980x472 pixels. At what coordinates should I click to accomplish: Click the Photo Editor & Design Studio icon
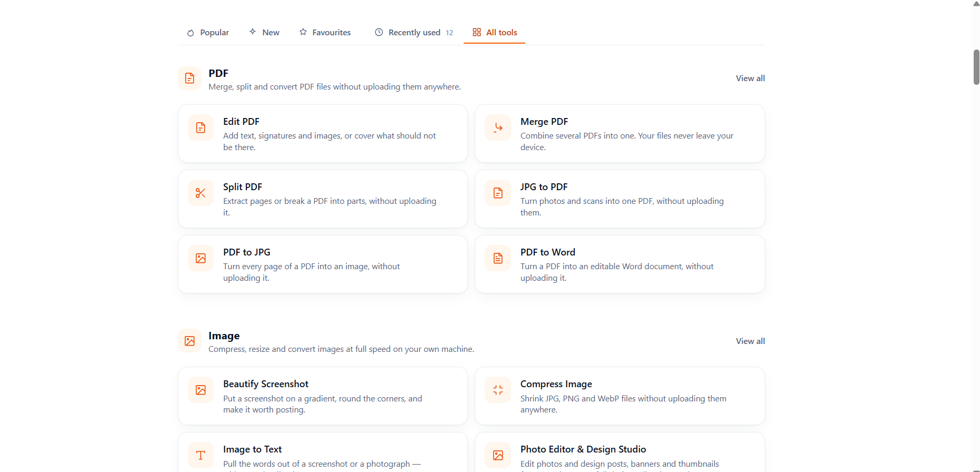point(498,455)
